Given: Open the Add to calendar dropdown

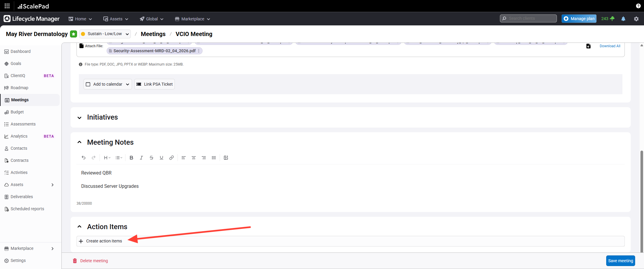Looking at the screenshot, I should pyautogui.click(x=108, y=84).
